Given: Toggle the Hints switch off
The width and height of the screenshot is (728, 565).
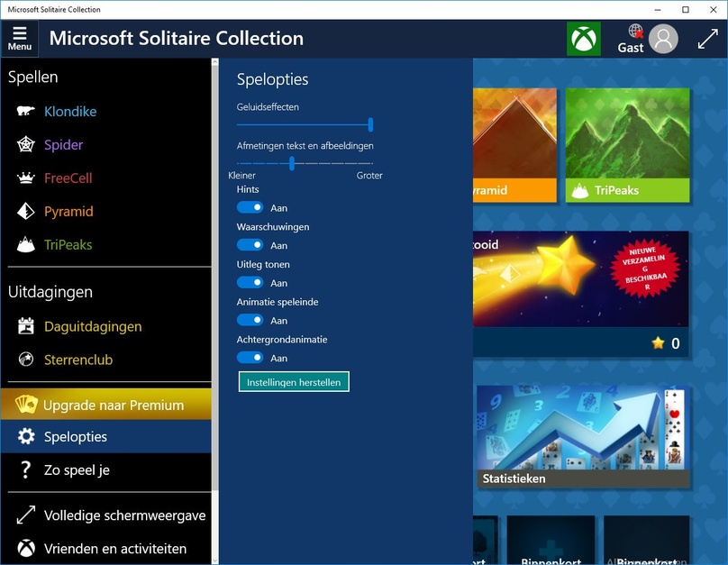Looking at the screenshot, I should (x=250, y=207).
